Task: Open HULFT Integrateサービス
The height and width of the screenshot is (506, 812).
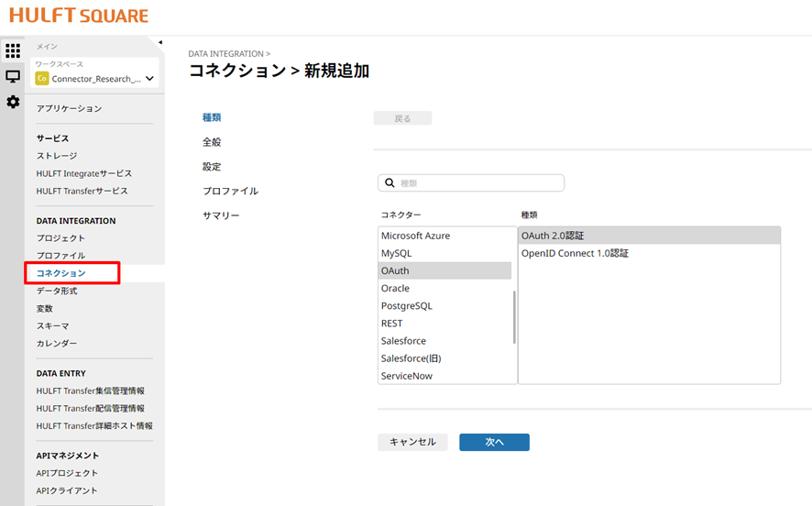Action: pyautogui.click(x=84, y=173)
